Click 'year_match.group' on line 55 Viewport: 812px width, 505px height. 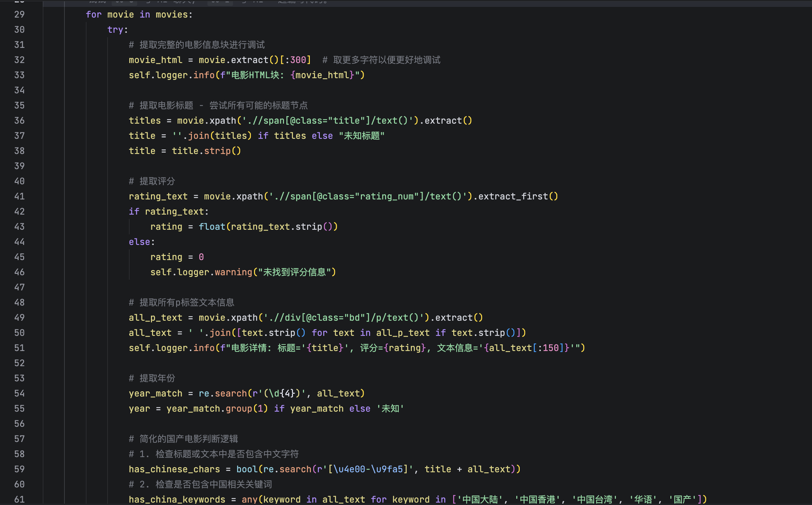[209, 409]
